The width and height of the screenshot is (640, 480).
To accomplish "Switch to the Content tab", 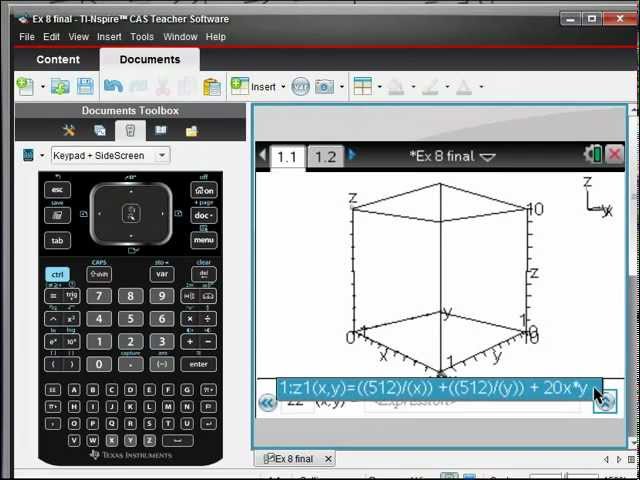I will tap(58, 60).
